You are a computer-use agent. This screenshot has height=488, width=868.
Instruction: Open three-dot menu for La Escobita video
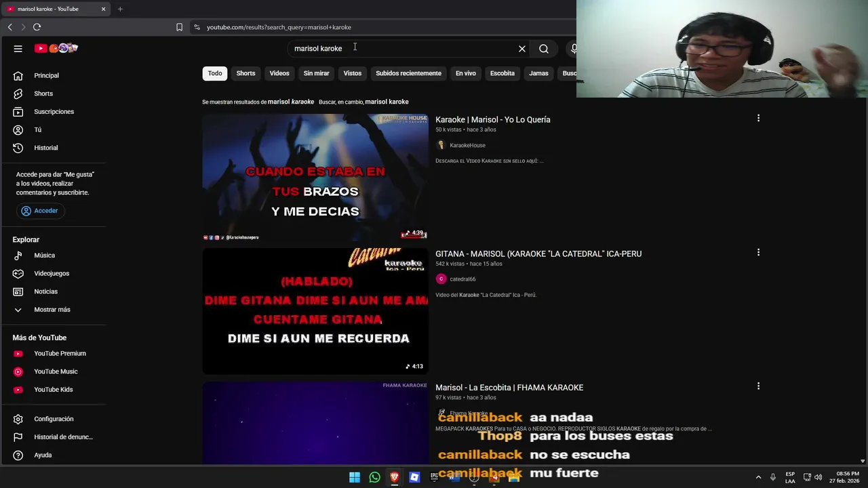pyautogui.click(x=758, y=386)
